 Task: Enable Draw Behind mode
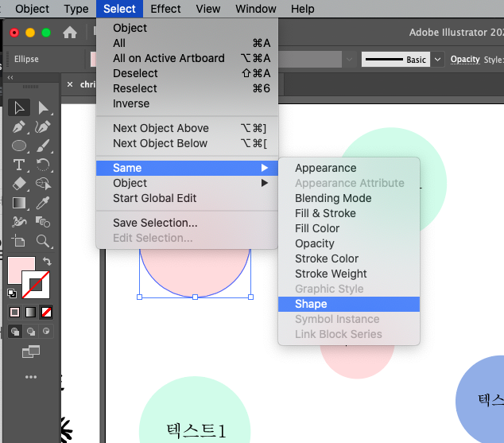(x=30, y=332)
